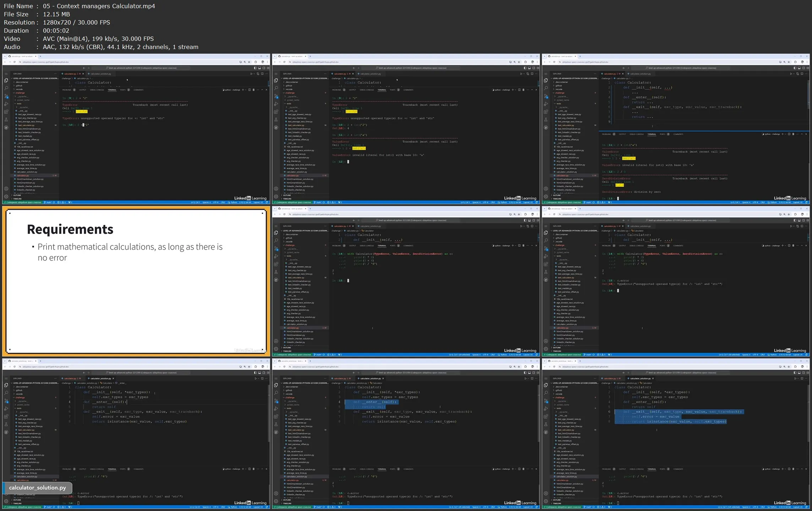Image resolution: width=812 pixels, height=511 pixels.
Task: In the first frame, open the Extensions view
Action: tap(6, 112)
